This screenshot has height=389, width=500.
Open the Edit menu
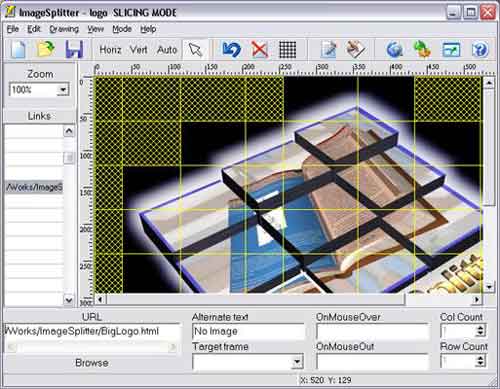[x=34, y=29]
